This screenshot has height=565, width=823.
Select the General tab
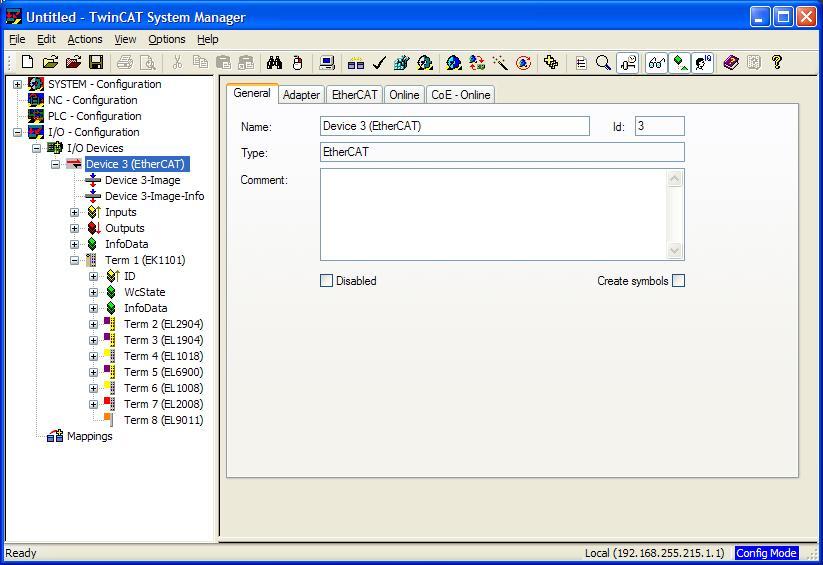[252, 93]
